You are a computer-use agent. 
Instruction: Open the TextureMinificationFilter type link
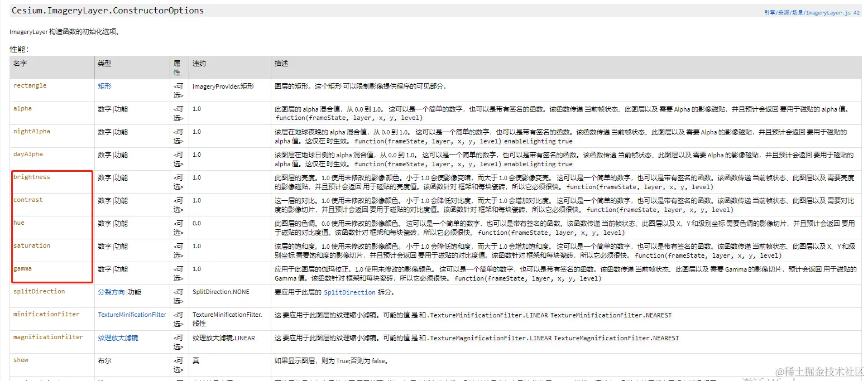132,315
